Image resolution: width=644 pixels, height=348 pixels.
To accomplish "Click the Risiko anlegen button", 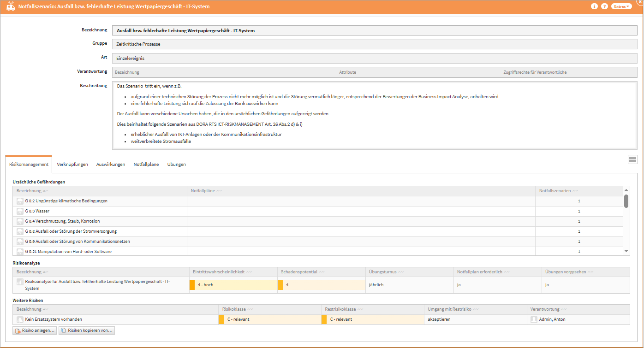I will [x=35, y=330].
